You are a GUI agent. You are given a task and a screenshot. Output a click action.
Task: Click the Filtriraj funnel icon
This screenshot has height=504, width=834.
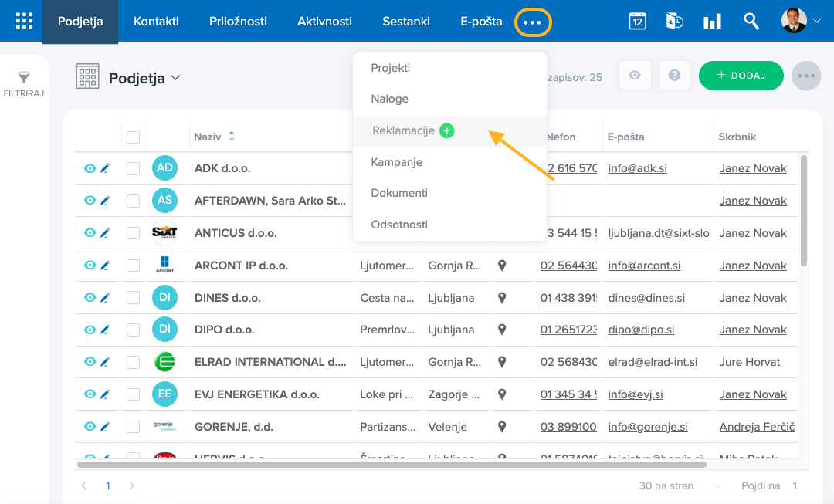coord(24,77)
